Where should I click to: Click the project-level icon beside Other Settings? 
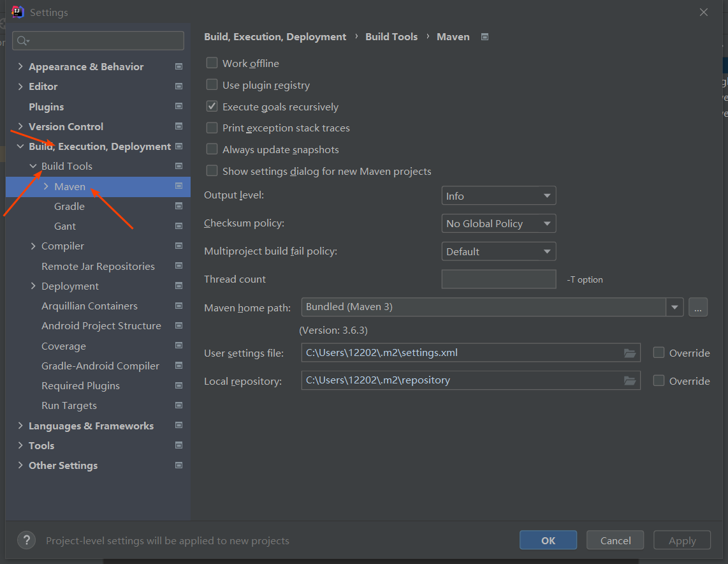(178, 466)
